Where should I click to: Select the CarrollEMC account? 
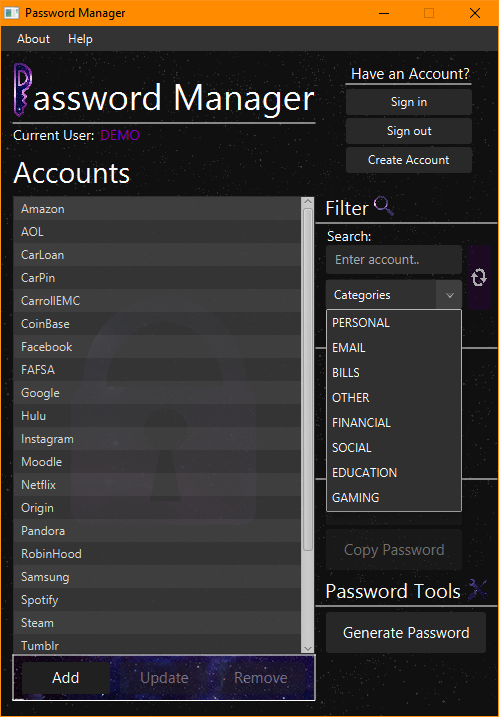157,301
